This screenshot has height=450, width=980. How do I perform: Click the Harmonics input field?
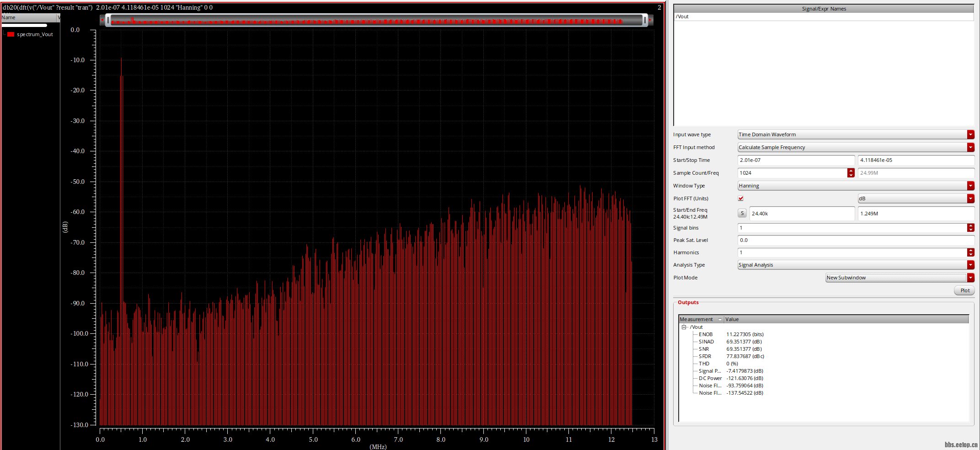852,252
